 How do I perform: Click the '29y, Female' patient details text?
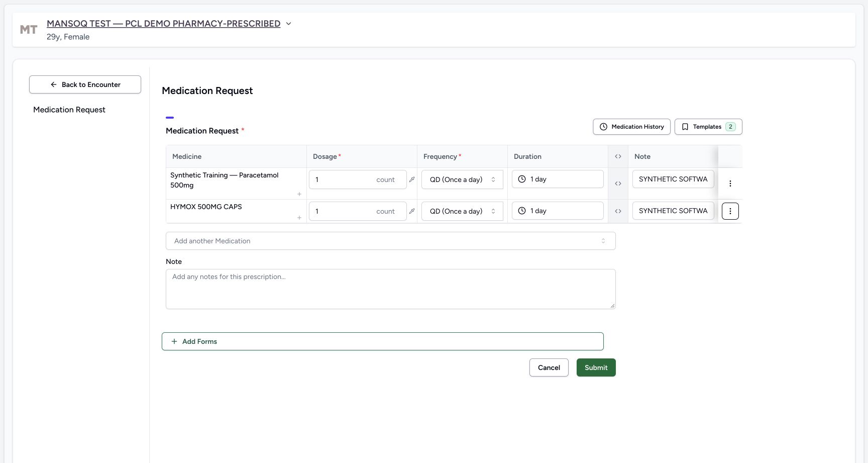68,37
